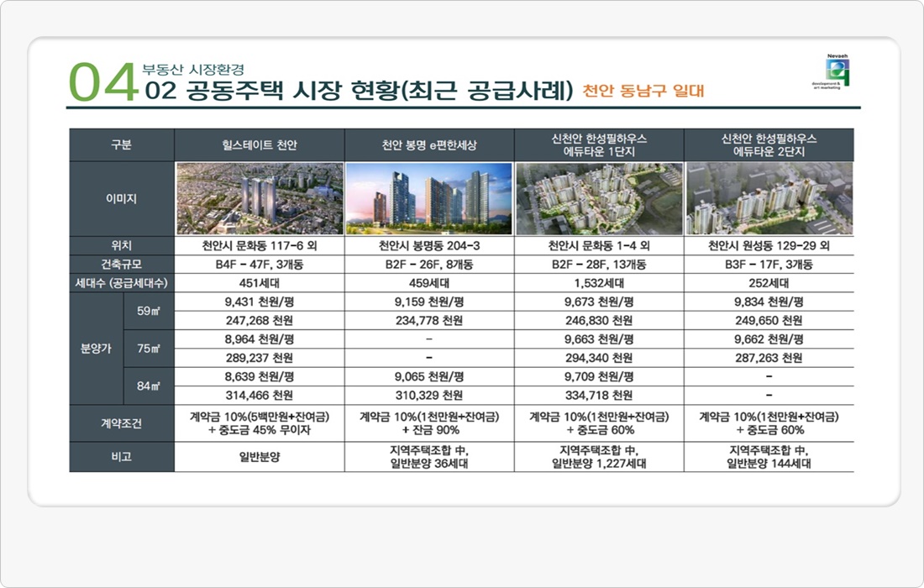Screen dimensions: 924x588
Task: Click the remark 일반분양 36세대
Action: pos(429,463)
